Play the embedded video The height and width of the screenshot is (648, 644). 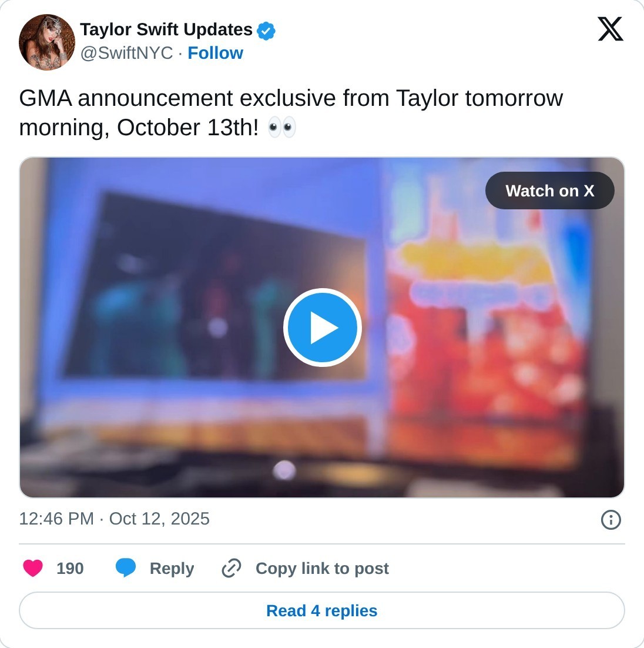tap(322, 328)
